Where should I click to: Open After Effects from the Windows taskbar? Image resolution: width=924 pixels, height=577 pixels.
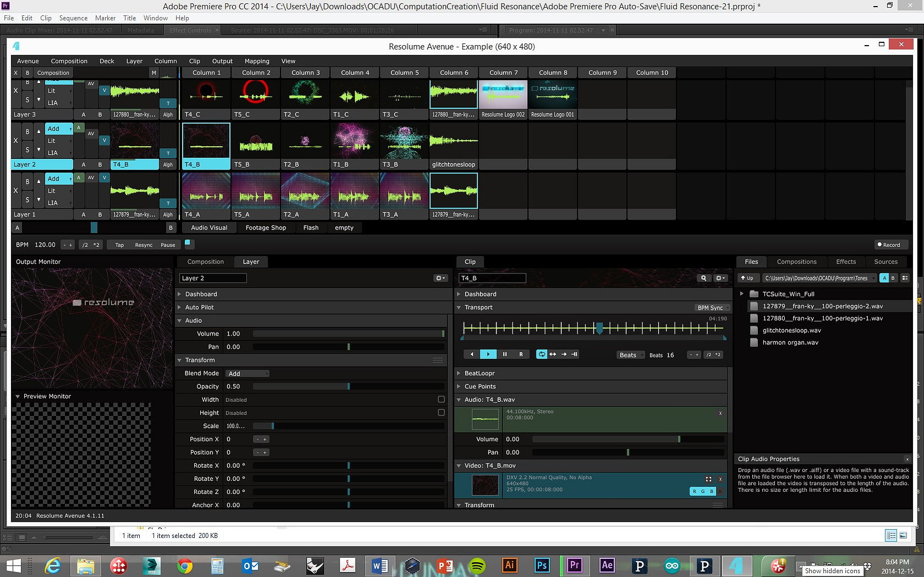click(607, 565)
